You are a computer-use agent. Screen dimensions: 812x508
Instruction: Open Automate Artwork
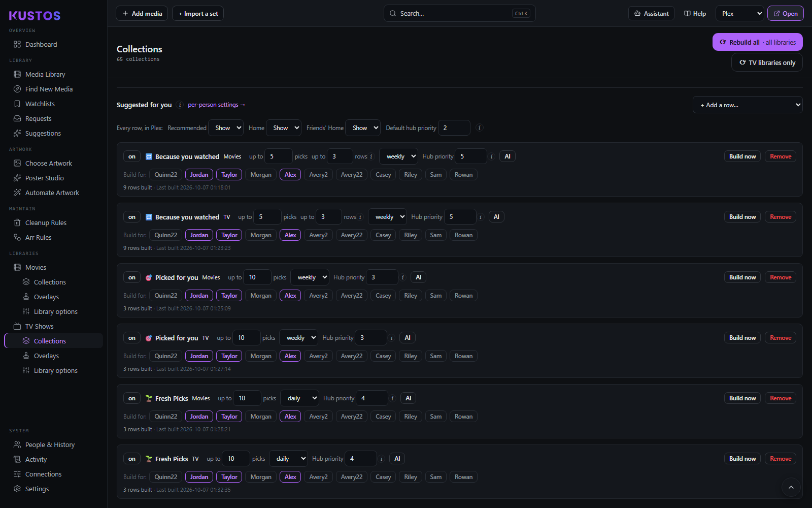pos(52,193)
